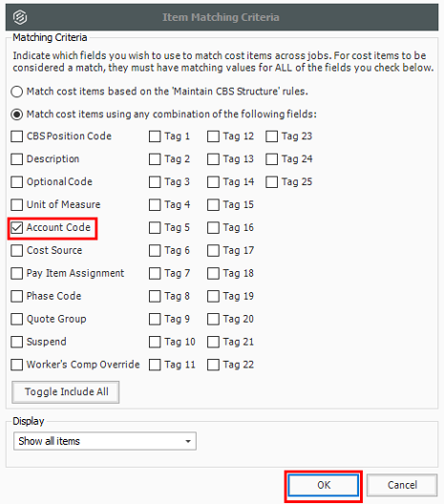Click the Cancel button
Image resolution: width=444 pixels, height=504 pixels.
(x=402, y=485)
